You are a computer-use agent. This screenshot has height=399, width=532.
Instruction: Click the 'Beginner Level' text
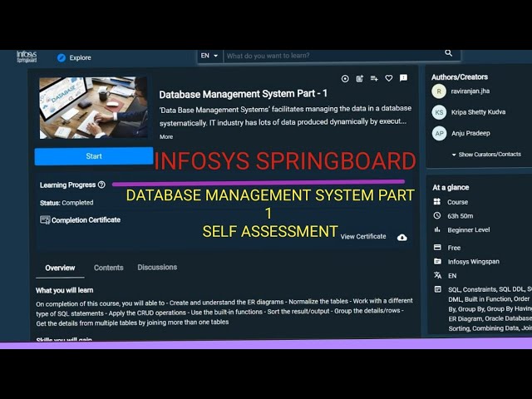pos(469,230)
